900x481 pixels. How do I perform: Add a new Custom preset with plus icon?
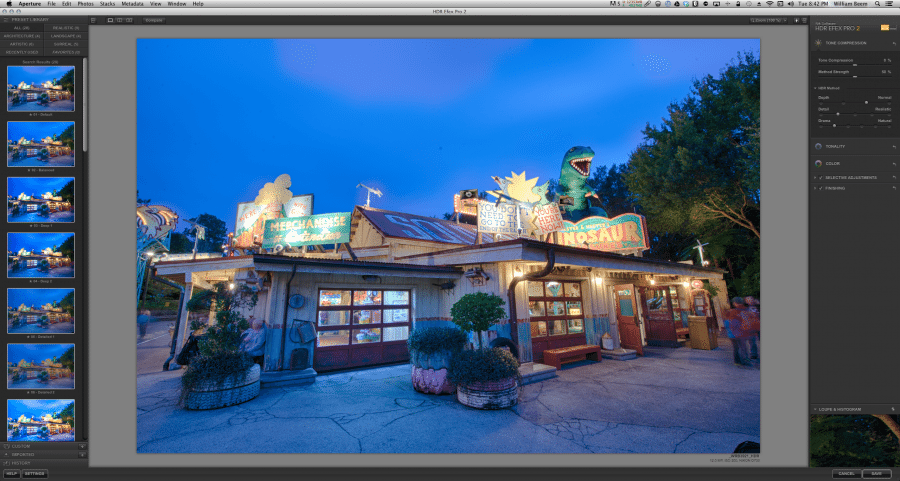[x=82, y=446]
